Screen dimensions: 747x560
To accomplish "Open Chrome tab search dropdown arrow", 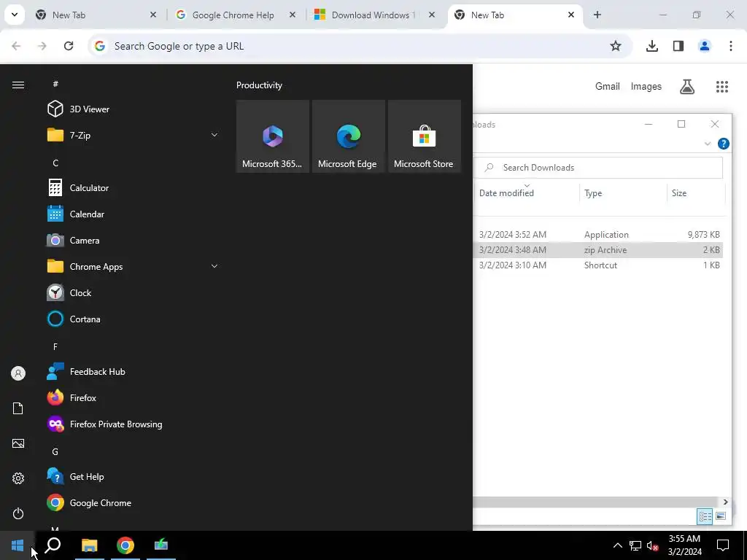I will [x=15, y=15].
